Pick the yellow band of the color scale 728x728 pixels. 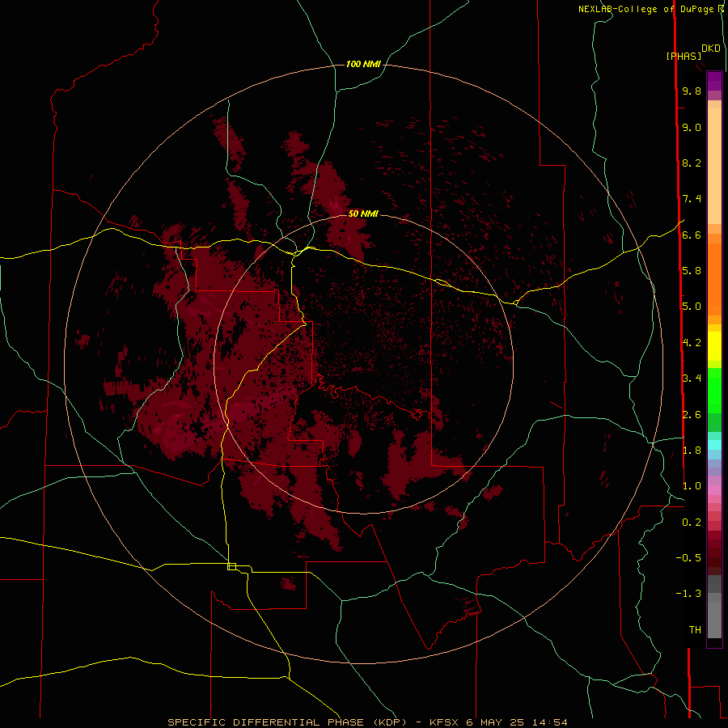714,346
